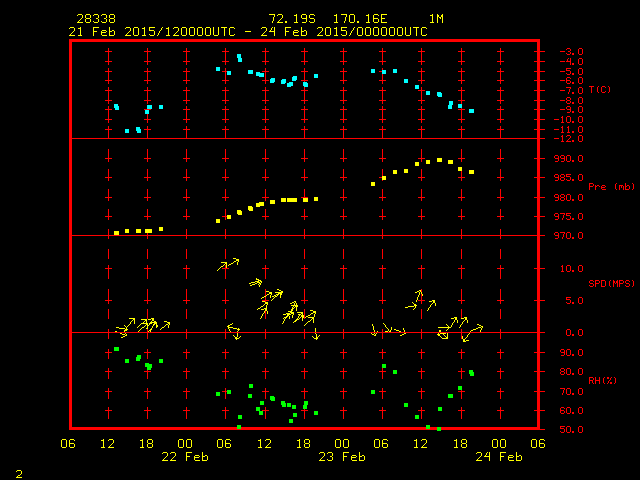Click the station ID 28338 label
640x480 pixels.
(95, 19)
